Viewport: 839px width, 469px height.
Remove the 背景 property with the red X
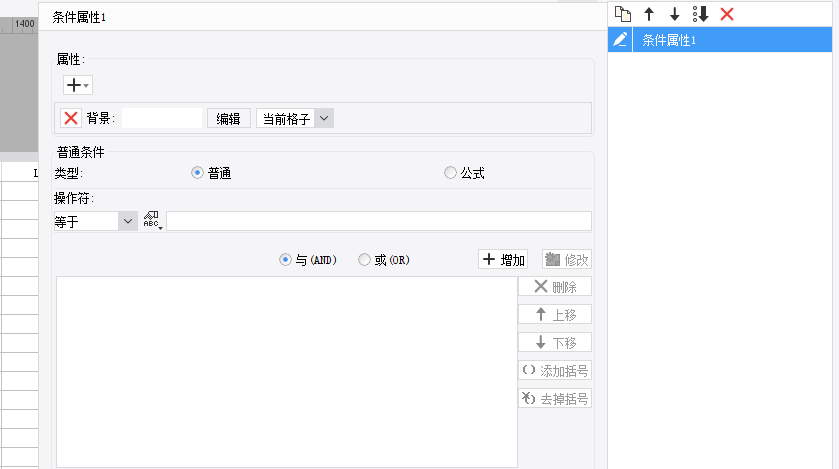point(71,118)
